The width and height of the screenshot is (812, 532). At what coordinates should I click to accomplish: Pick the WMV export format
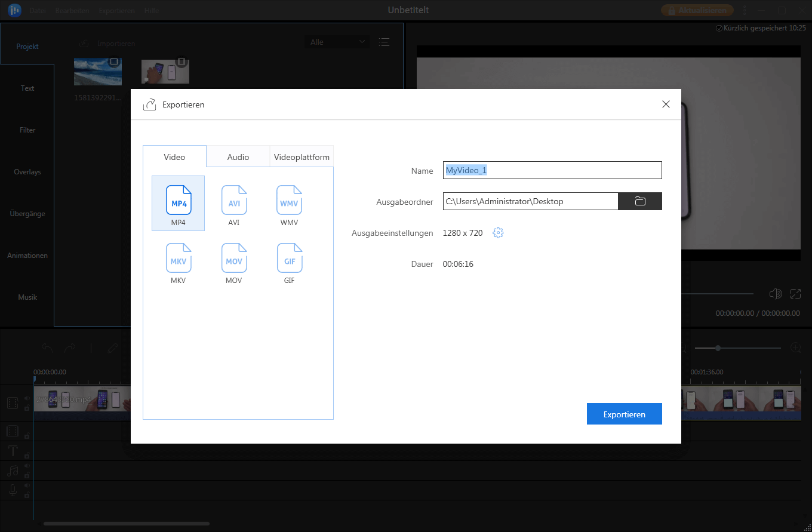coord(289,202)
